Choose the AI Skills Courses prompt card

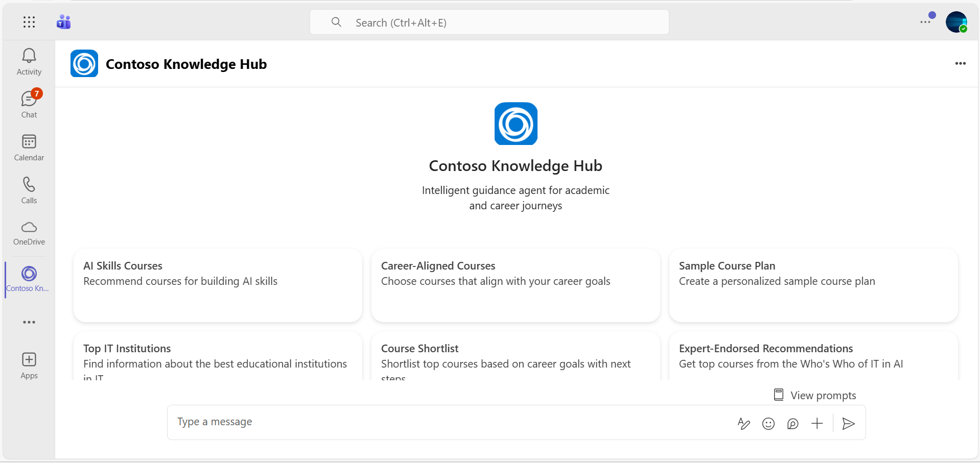[218, 285]
